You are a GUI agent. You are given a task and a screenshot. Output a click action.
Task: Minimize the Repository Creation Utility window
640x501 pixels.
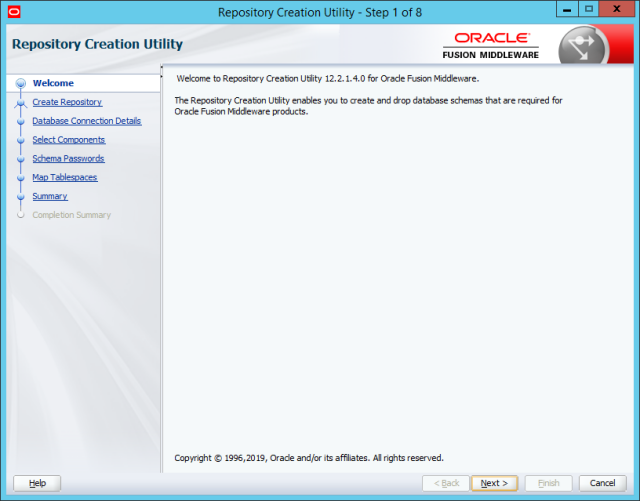coord(567,10)
